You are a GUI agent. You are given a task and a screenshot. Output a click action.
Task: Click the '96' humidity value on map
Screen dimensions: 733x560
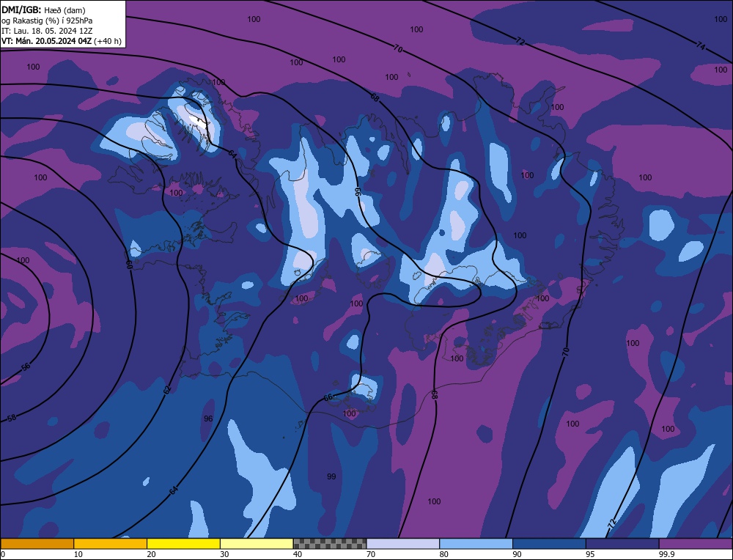[x=208, y=419]
